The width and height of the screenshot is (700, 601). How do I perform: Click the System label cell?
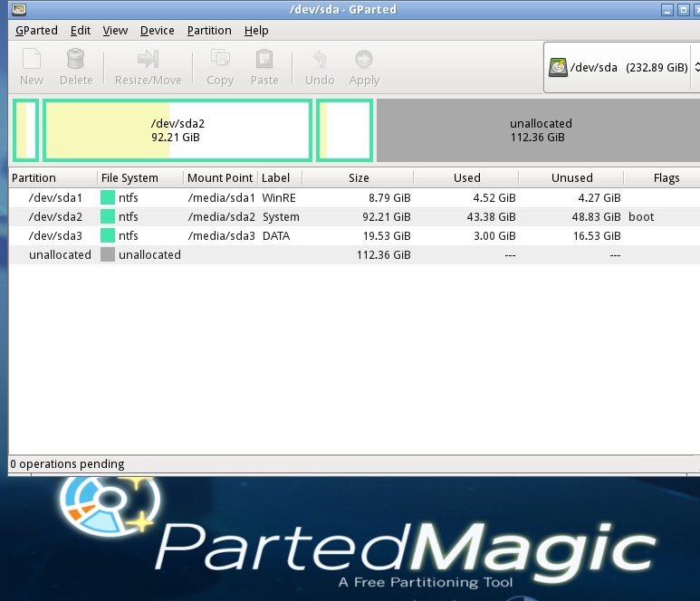pos(281,217)
